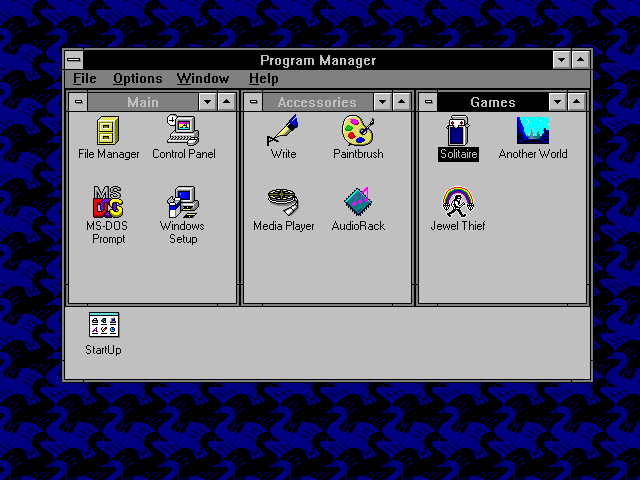The image size is (640, 480).
Task: Click the 'File Manager' label text
Action: (x=109, y=154)
